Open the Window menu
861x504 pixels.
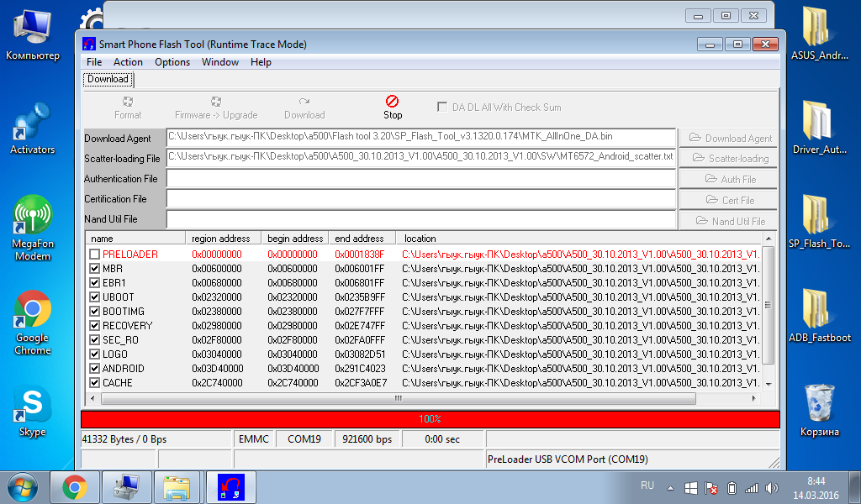pyautogui.click(x=220, y=62)
